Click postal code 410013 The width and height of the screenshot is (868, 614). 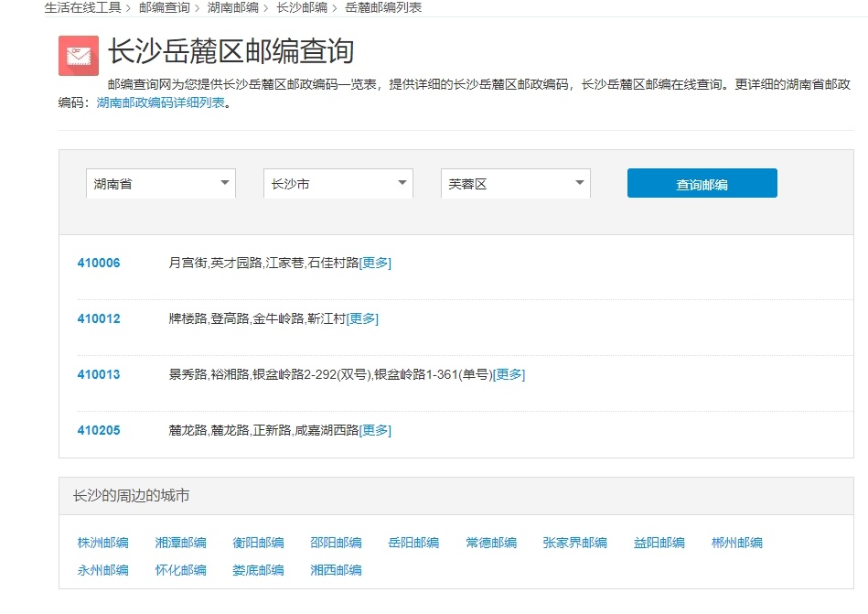[x=99, y=375]
